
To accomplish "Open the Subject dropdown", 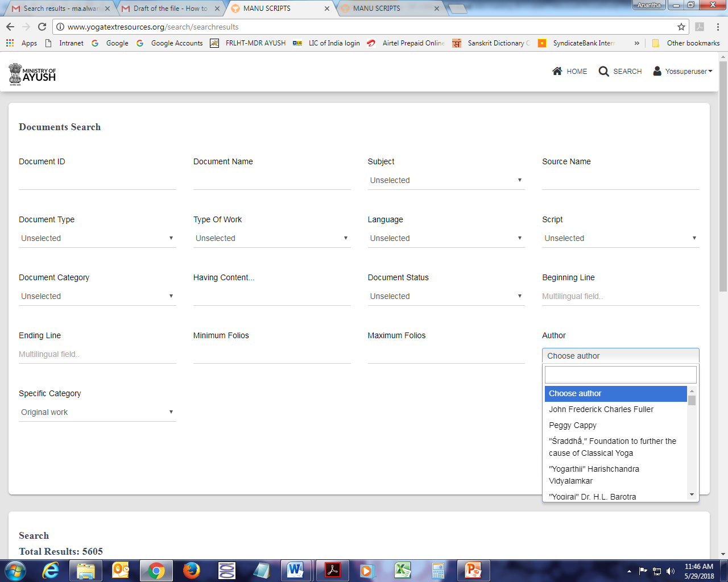I will [445, 180].
